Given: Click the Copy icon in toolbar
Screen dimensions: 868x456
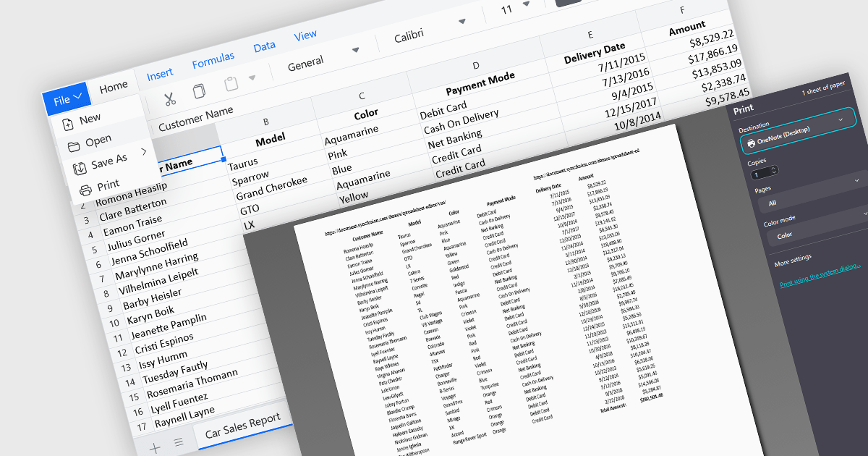Looking at the screenshot, I should pyautogui.click(x=200, y=91).
